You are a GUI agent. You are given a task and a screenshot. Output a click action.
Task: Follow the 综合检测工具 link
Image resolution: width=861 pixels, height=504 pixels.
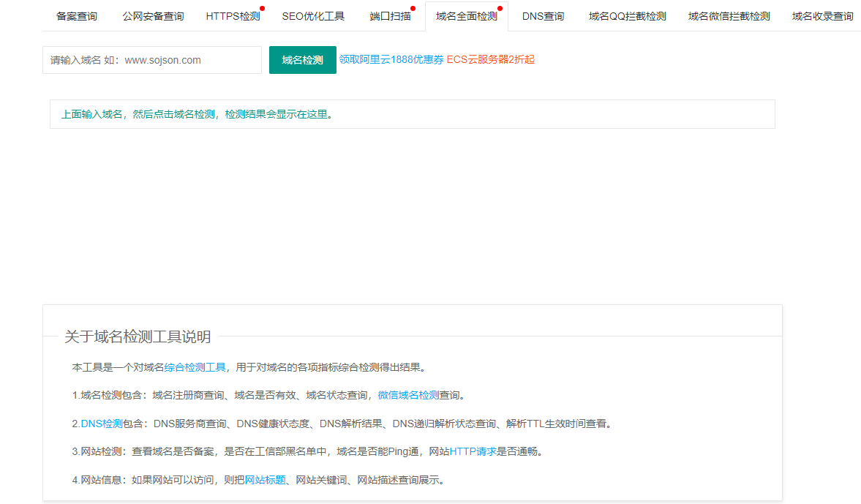click(195, 367)
